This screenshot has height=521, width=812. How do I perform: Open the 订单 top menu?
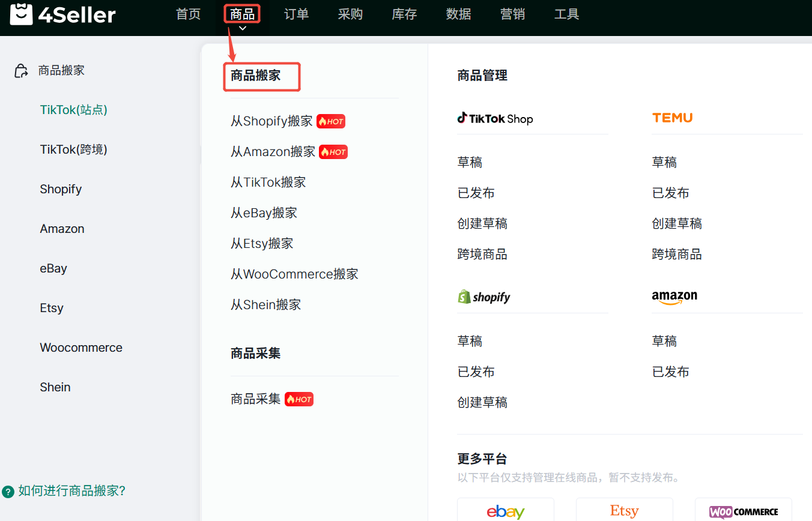(296, 14)
